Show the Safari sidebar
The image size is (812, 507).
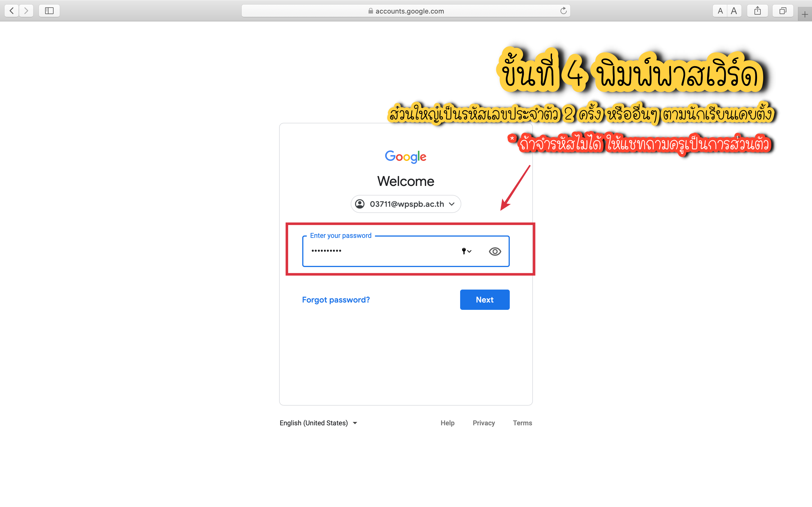49,11
